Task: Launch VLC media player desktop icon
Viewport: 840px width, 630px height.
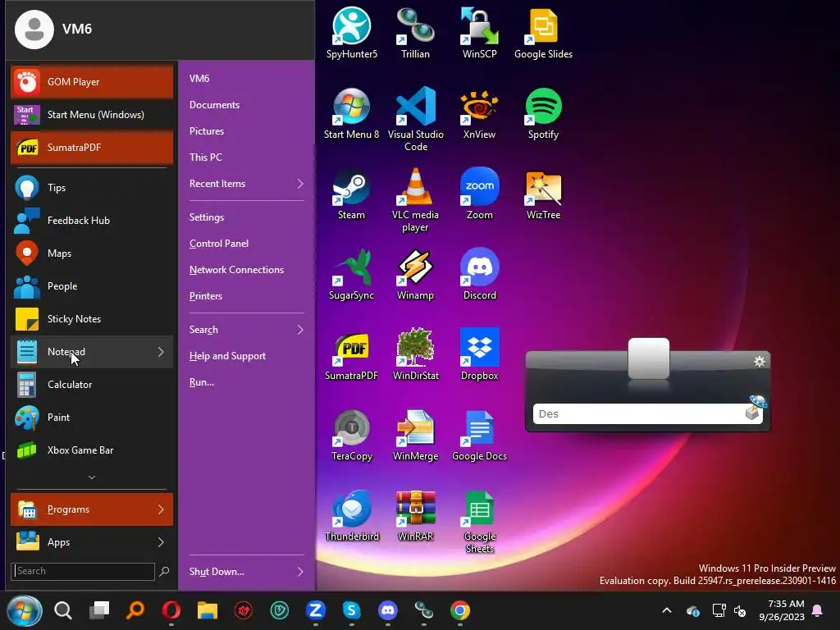Action: click(416, 199)
